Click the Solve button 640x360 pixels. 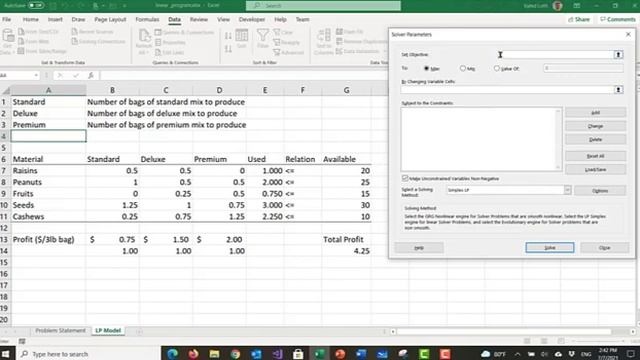point(550,248)
